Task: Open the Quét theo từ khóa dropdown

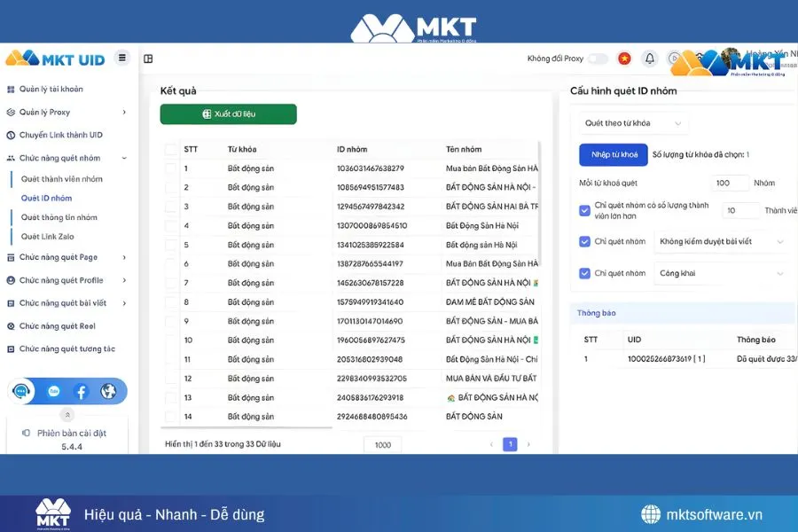Action: pos(633,123)
